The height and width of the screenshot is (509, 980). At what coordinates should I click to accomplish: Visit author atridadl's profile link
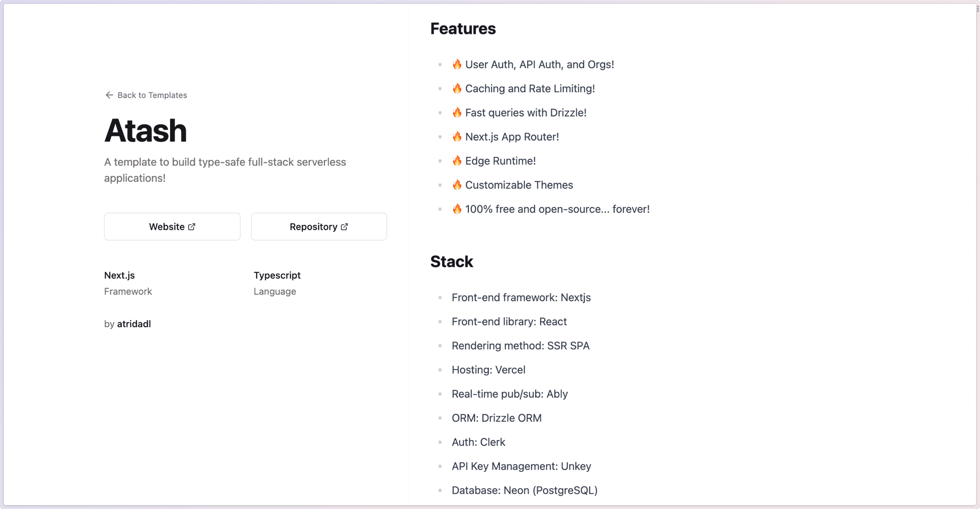point(134,324)
